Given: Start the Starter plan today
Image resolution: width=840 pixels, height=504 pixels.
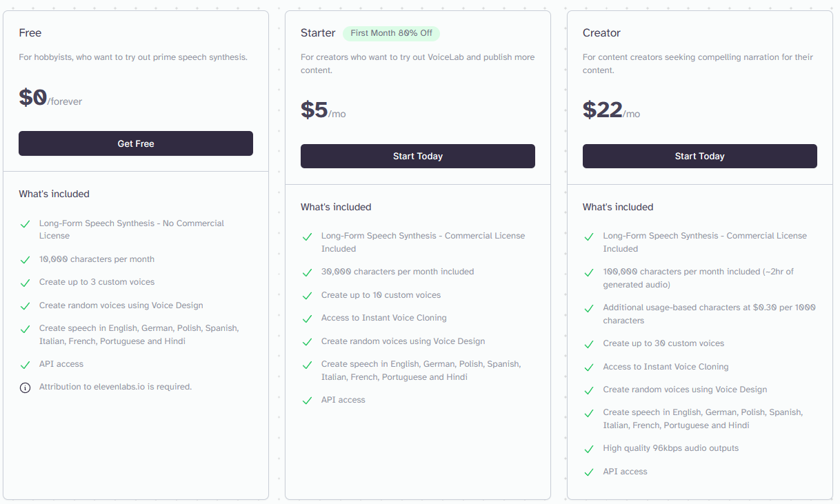Looking at the screenshot, I should 418,156.
